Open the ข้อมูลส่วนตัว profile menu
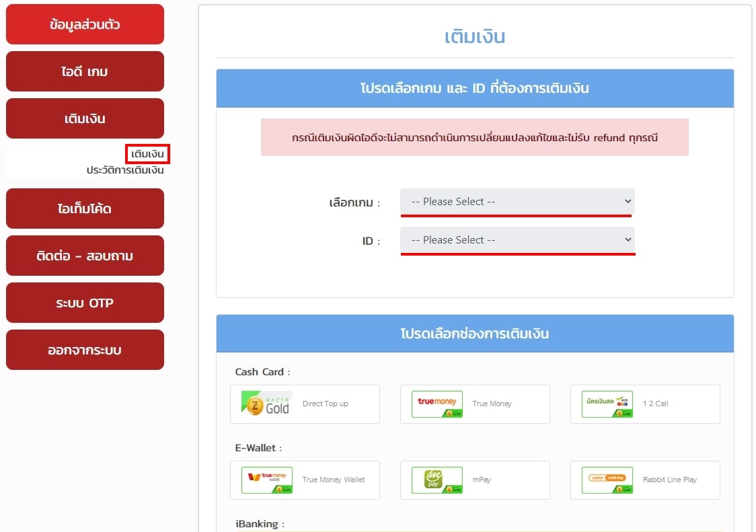Image resolution: width=756 pixels, height=532 pixels. click(x=85, y=24)
